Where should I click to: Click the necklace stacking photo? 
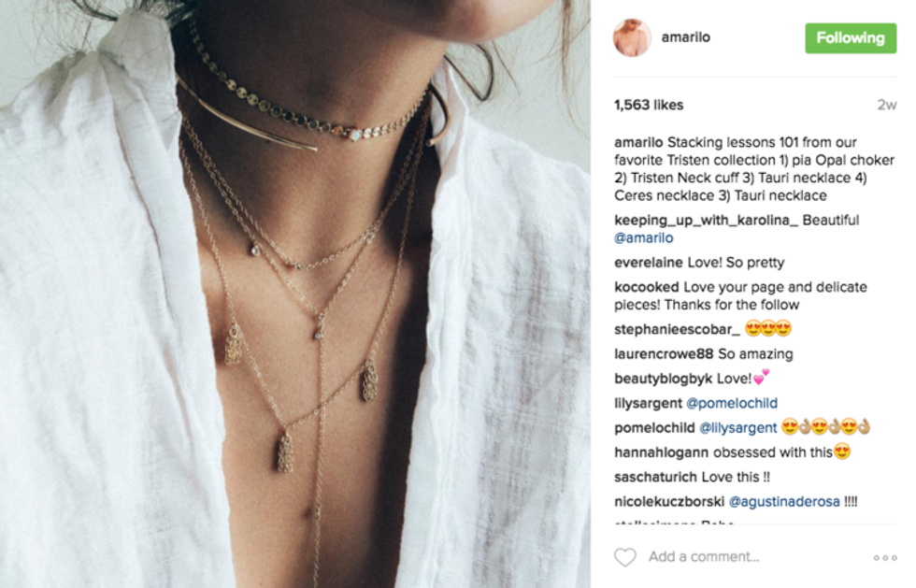coord(295,294)
